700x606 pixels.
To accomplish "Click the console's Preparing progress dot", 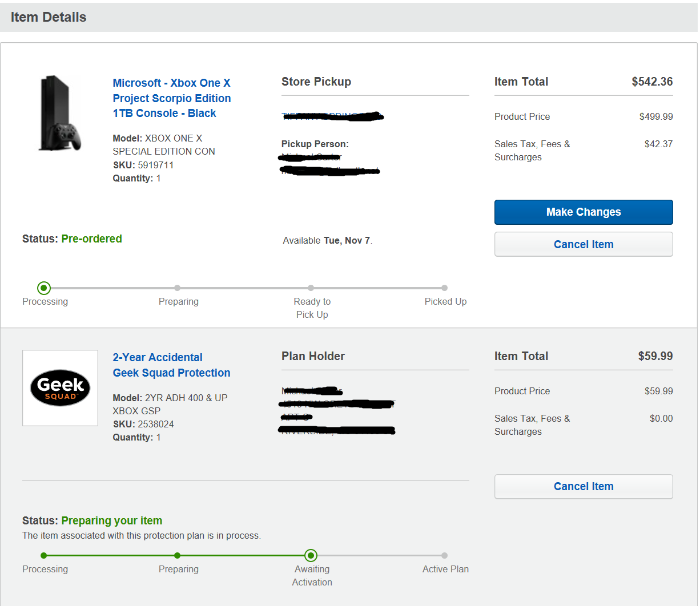I will [x=178, y=288].
